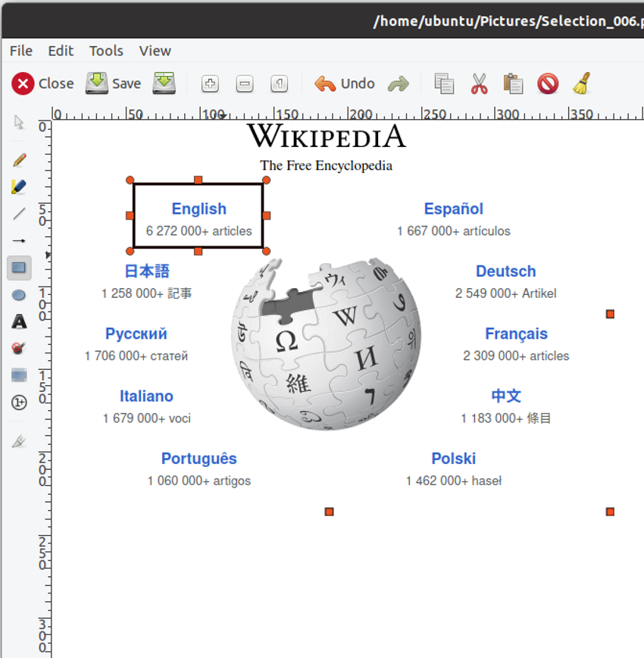Click the 'WIKIPEDIA' heading in the image
The width and height of the screenshot is (644, 658).
pyautogui.click(x=327, y=136)
